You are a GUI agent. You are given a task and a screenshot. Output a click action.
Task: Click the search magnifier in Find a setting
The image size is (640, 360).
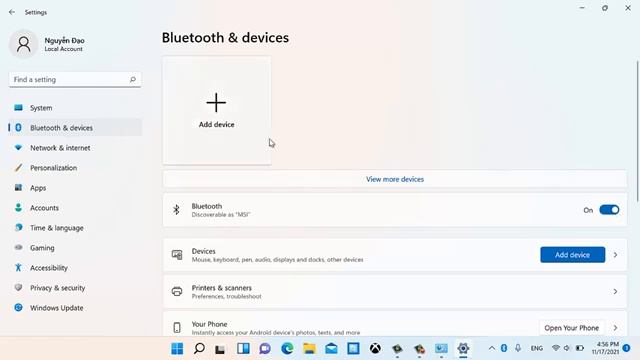click(x=133, y=80)
